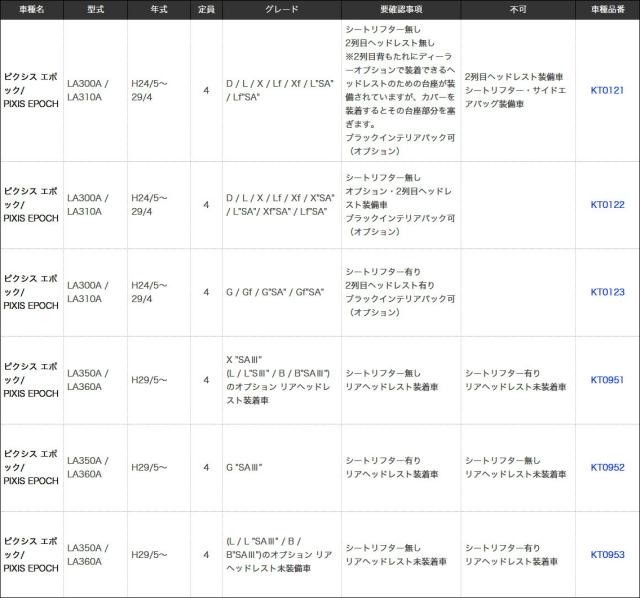Click the 定員 column header
640x598 pixels.
(206, 10)
